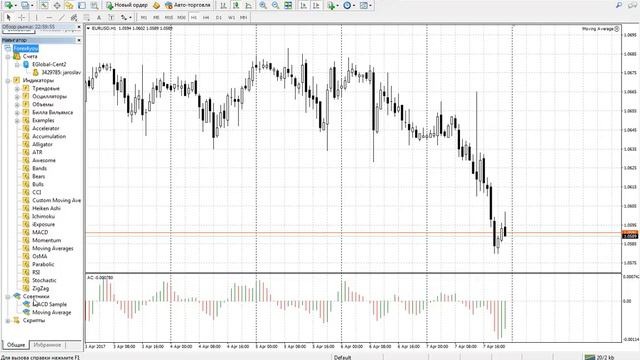The width and height of the screenshot is (640, 360).
Task: Collapse the Индикаторы tree node
Action: 8,81
